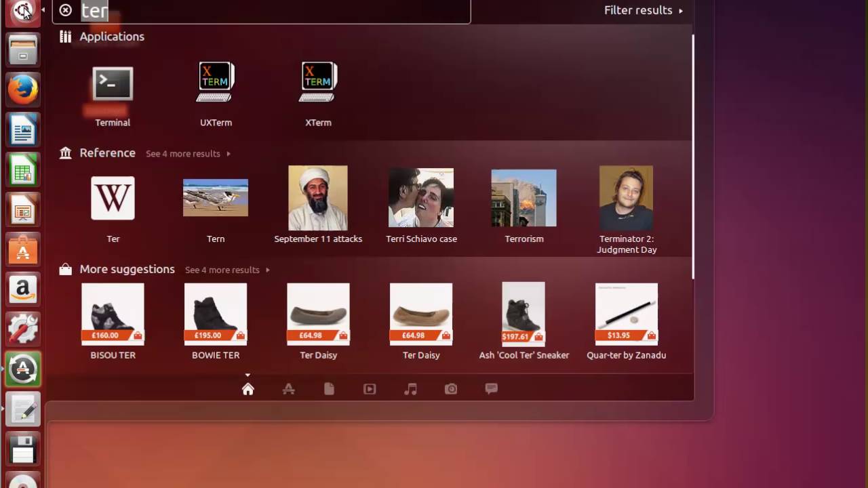
Task: Open Amazon launcher icon
Action: (x=23, y=290)
